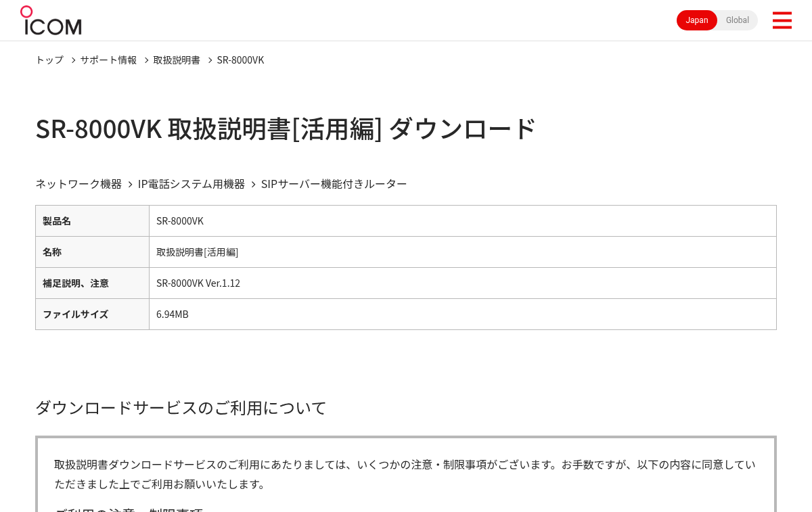Select the SR-8000VK product name cell
Viewport: 812px width, 512px height.
463,221
